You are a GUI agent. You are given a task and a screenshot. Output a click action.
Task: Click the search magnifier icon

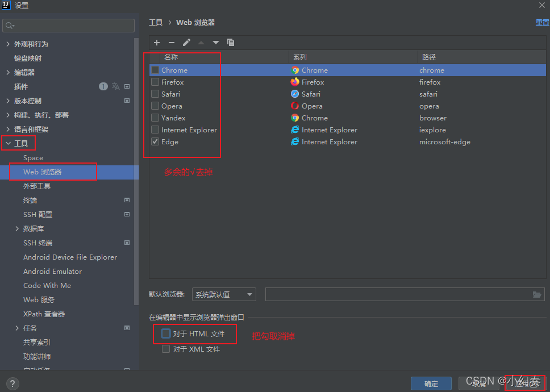tap(10, 26)
